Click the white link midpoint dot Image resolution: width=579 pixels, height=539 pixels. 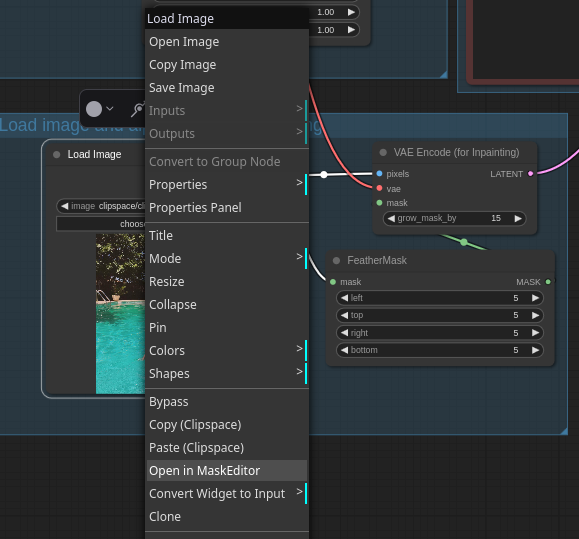[323, 175]
